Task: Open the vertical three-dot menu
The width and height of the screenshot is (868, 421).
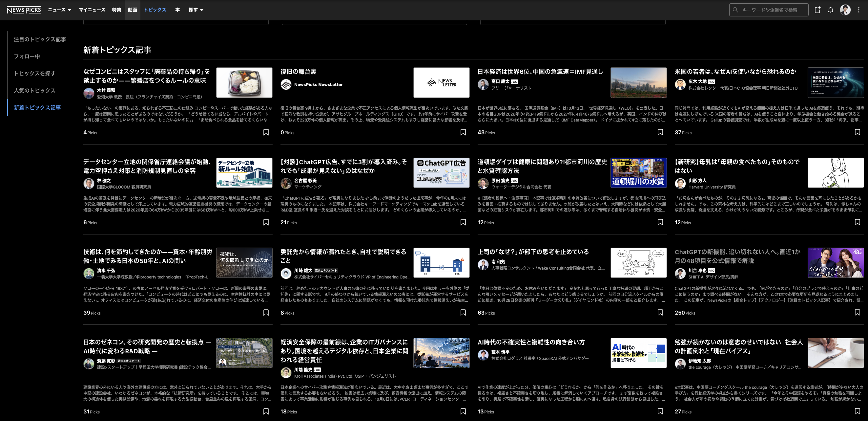Action: (858, 10)
